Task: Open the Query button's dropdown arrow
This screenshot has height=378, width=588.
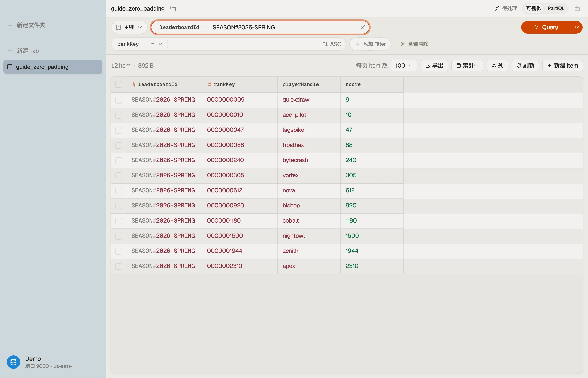Action: (576, 27)
